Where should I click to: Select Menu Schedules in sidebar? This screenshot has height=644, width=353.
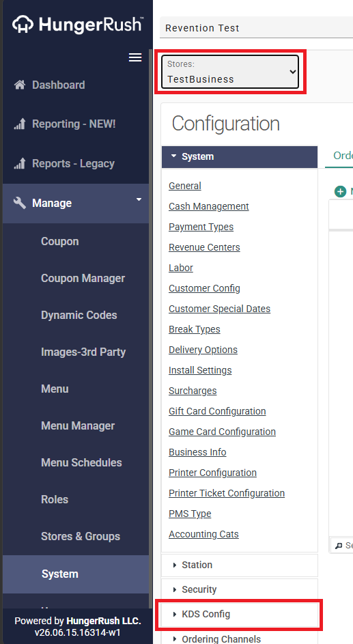pos(81,462)
